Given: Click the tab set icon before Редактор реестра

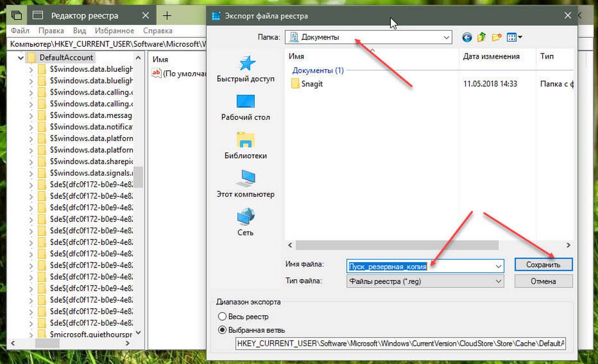Looking at the screenshot, I should pos(16,15).
